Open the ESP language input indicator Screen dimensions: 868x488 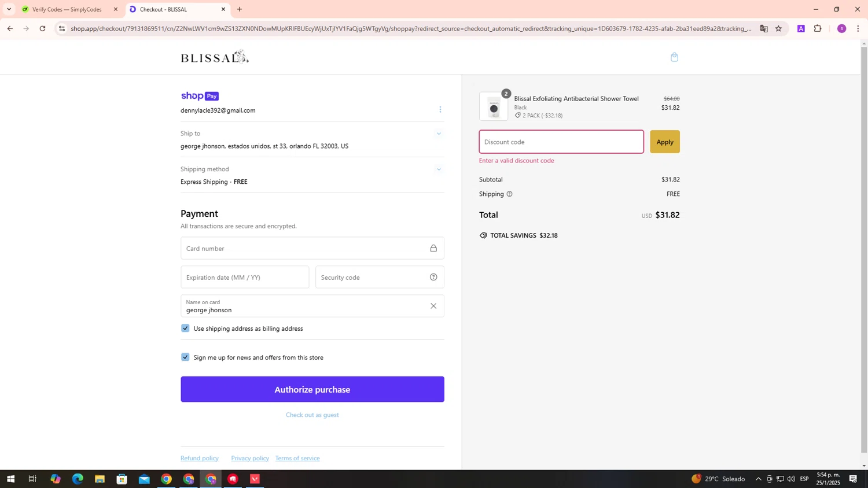click(804, 479)
